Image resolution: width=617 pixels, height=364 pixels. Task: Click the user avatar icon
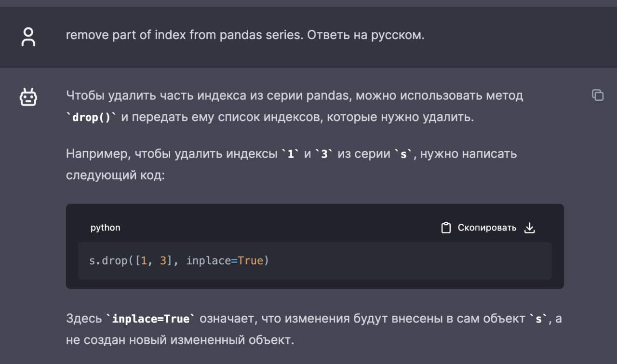[28, 37]
